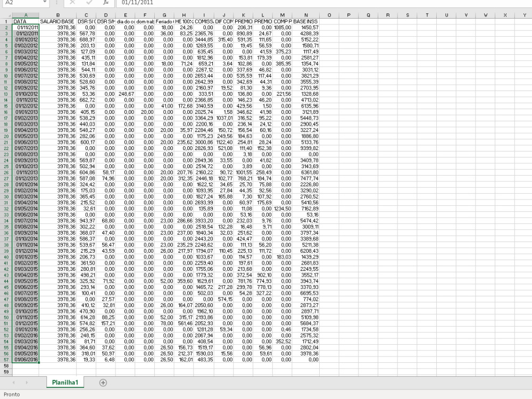Screen dimensions: 532x399
Task: Click the cell with value 352,52
Action: (x=282, y=342)
